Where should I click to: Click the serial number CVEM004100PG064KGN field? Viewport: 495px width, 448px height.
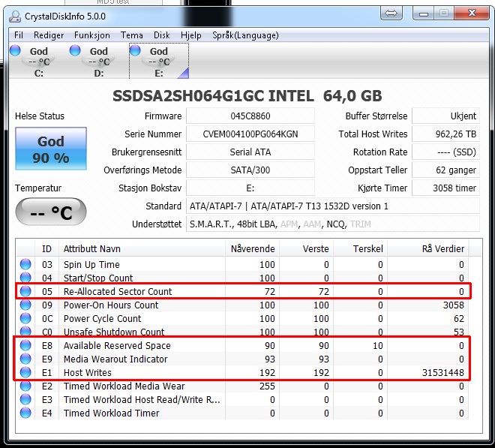pos(250,134)
